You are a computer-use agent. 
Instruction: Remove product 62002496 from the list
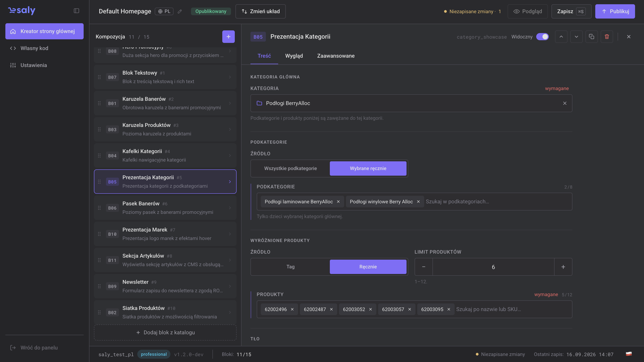(292, 309)
